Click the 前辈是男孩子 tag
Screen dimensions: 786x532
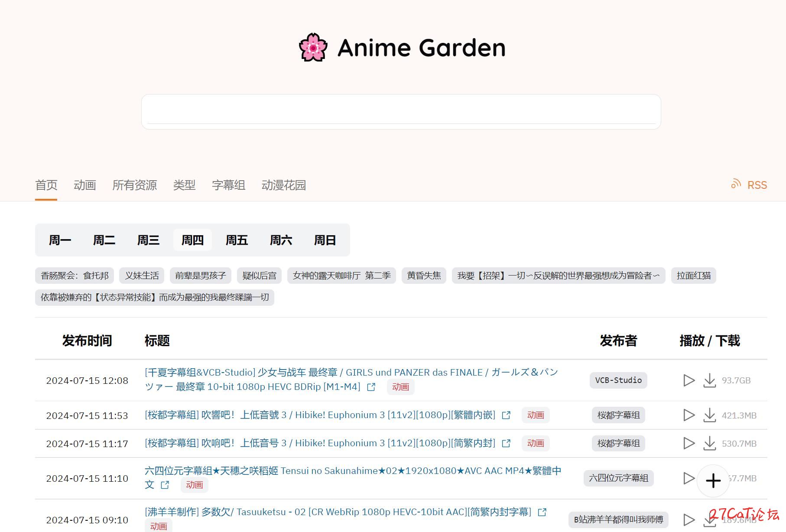(201, 276)
